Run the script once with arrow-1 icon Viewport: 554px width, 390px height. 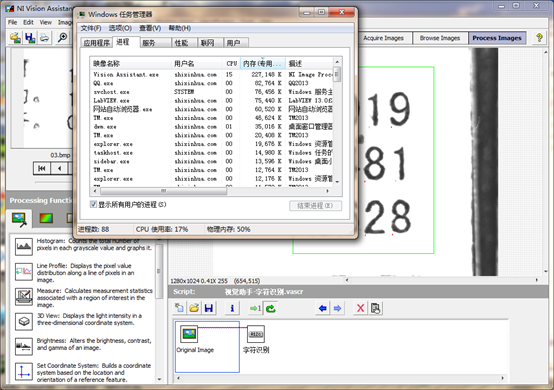click(x=255, y=308)
